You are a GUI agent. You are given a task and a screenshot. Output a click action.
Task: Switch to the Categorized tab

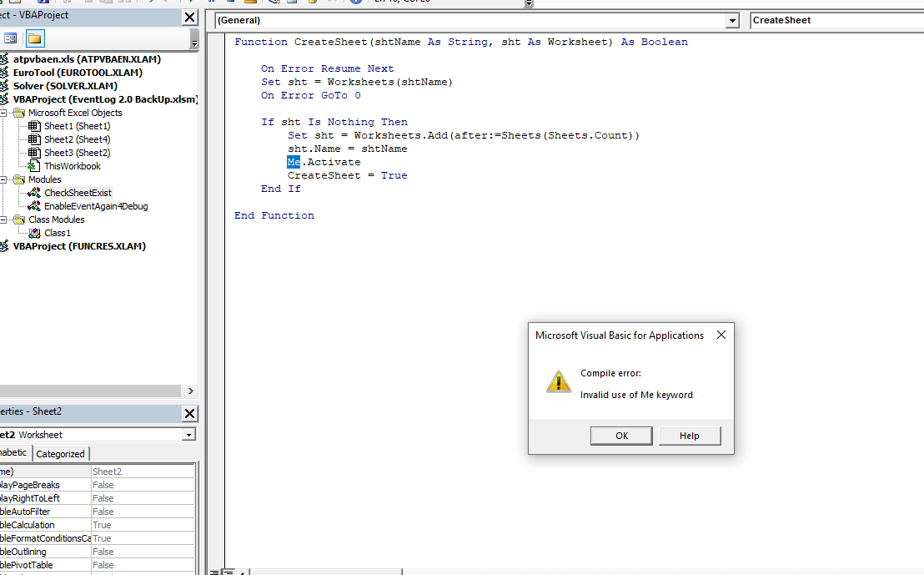coord(60,453)
